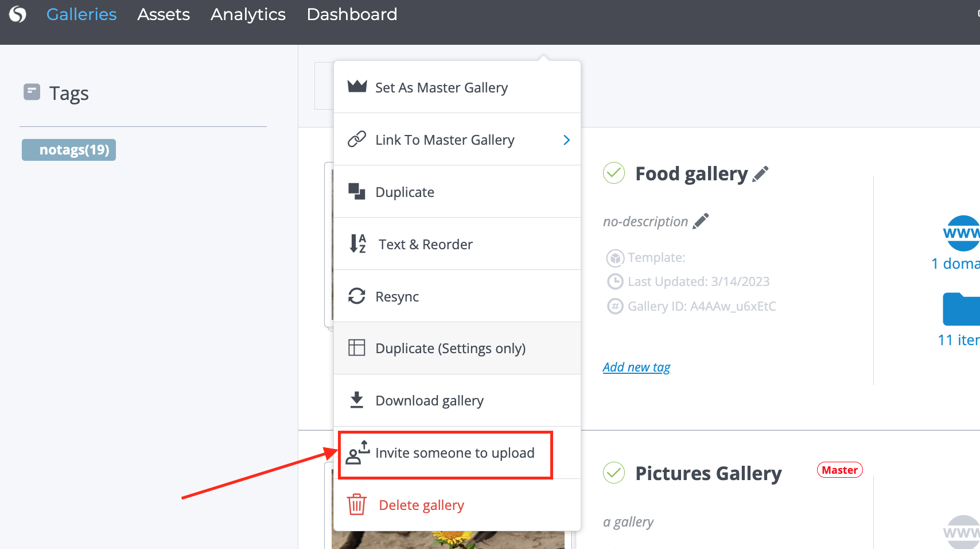The width and height of the screenshot is (980, 549).
Task: Edit the no-description text via pencil icon
Action: [x=701, y=221]
